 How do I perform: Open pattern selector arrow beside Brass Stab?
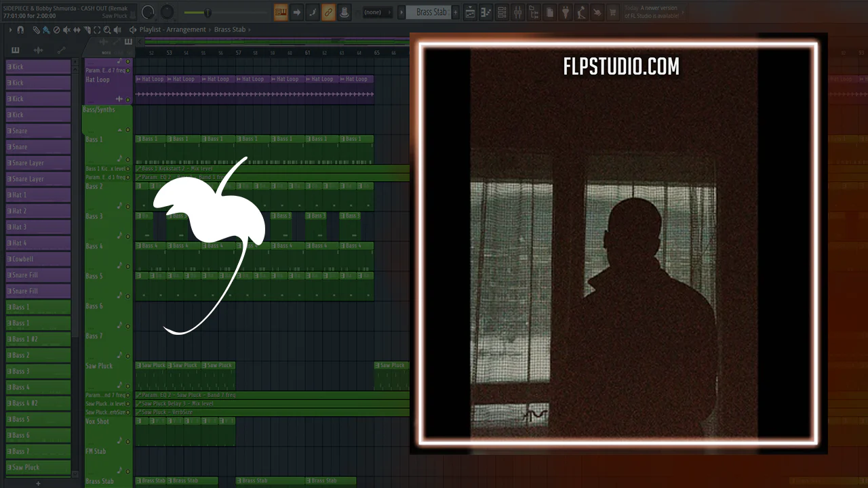click(401, 12)
